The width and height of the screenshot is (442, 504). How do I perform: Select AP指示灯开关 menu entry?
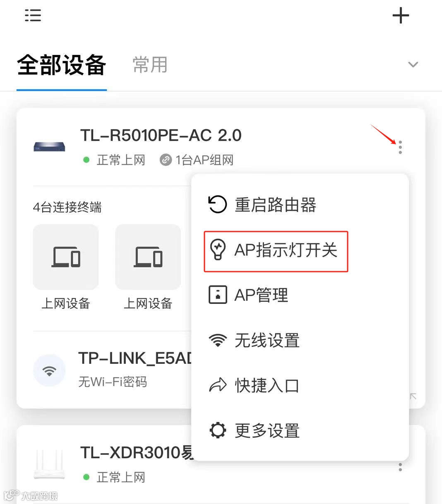(276, 251)
